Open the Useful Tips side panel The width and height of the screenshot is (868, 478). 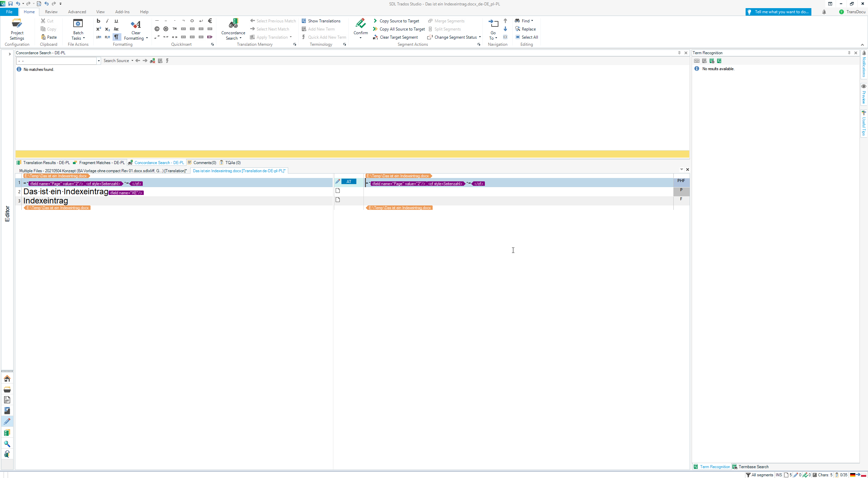[x=864, y=123]
